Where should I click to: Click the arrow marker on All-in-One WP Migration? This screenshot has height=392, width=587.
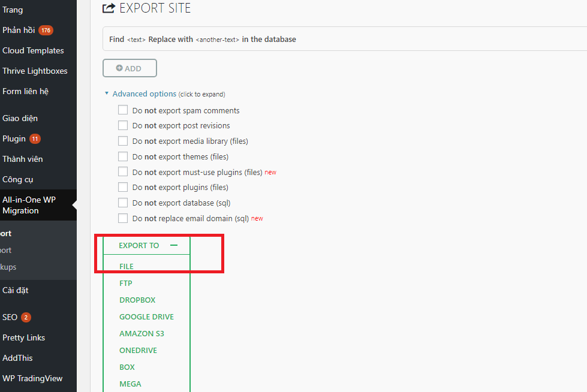(x=74, y=205)
